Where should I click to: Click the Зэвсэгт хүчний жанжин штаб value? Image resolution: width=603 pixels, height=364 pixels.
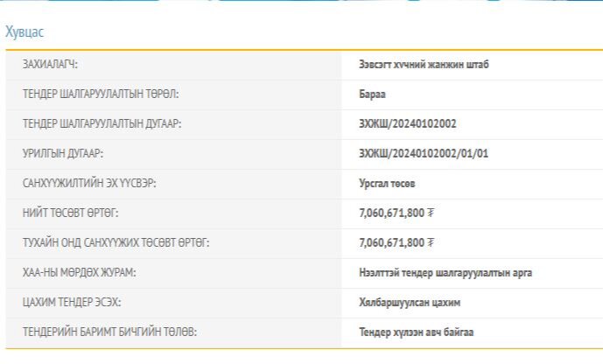(x=424, y=65)
